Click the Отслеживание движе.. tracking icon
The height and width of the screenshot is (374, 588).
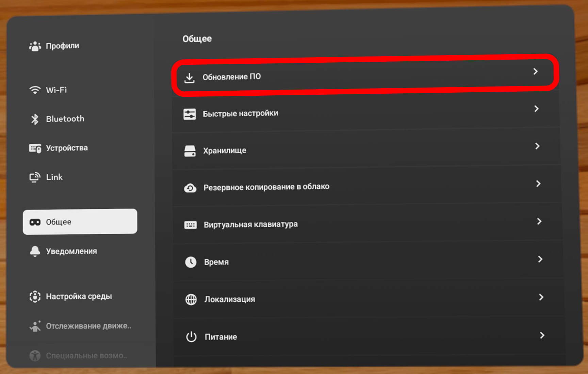pos(35,326)
